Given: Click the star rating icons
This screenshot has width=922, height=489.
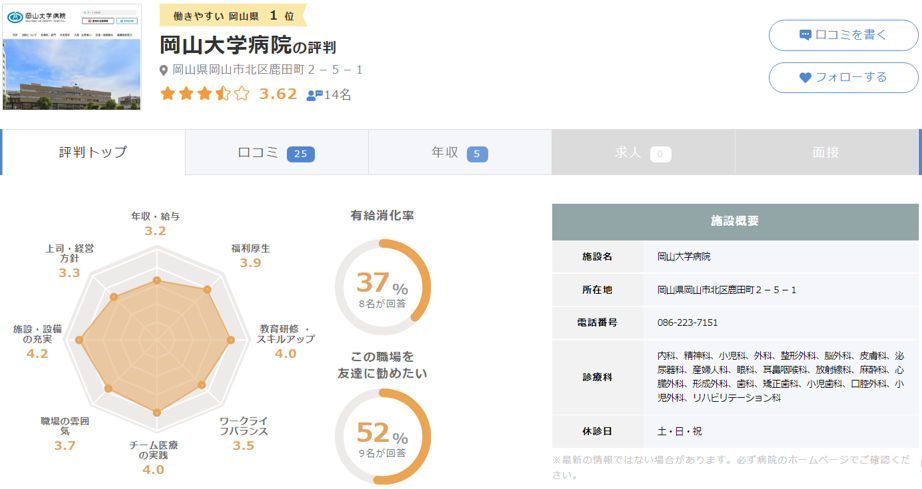Looking at the screenshot, I should [205, 93].
